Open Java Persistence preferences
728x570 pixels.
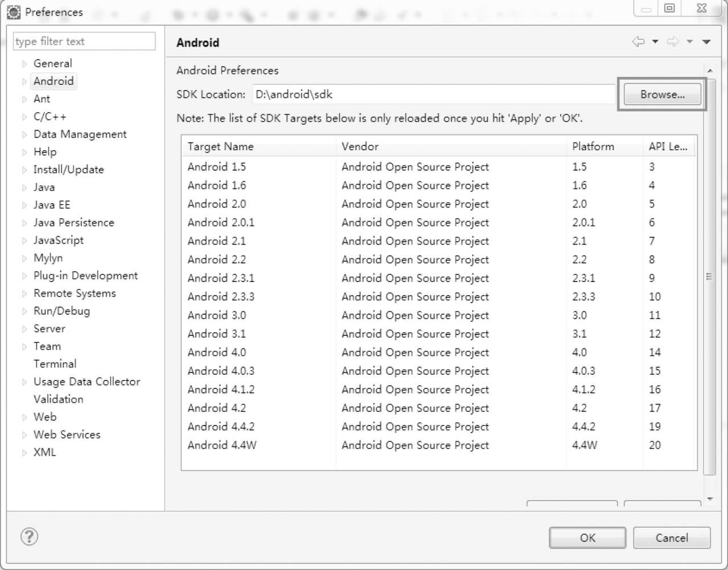point(73,222)
